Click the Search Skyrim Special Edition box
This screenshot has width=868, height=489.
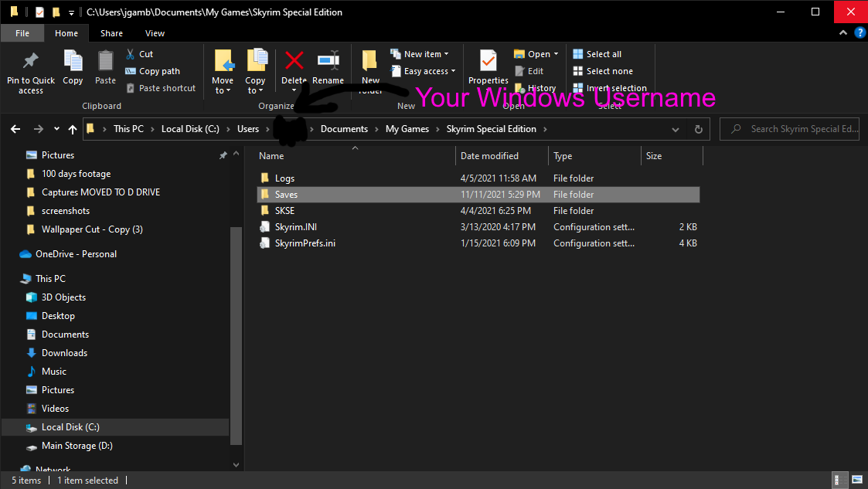789,129
